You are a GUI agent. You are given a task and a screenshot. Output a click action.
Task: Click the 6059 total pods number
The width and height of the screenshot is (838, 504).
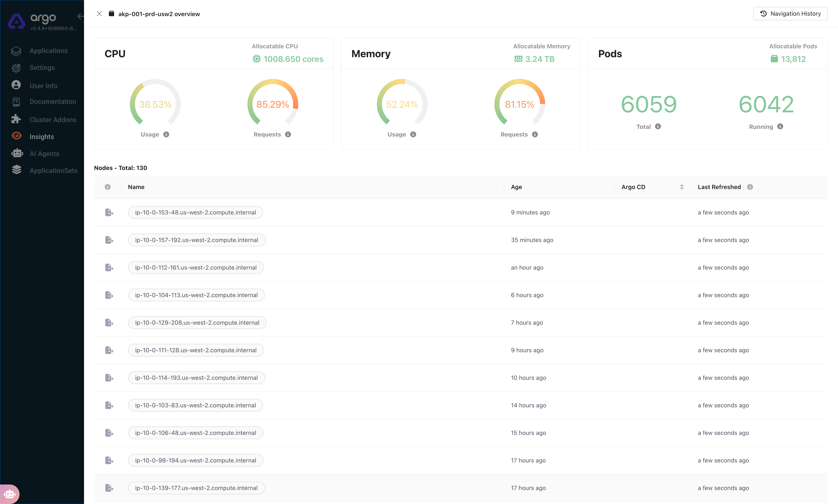[649, 104]
